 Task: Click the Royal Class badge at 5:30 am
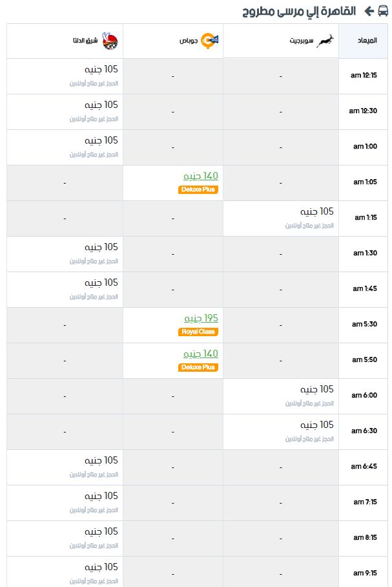tap(198, 332)
